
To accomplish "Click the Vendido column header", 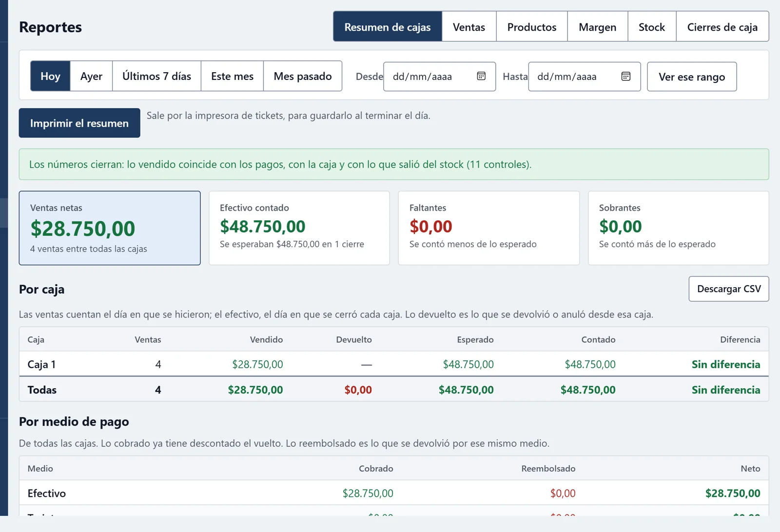I will [266, 339].
